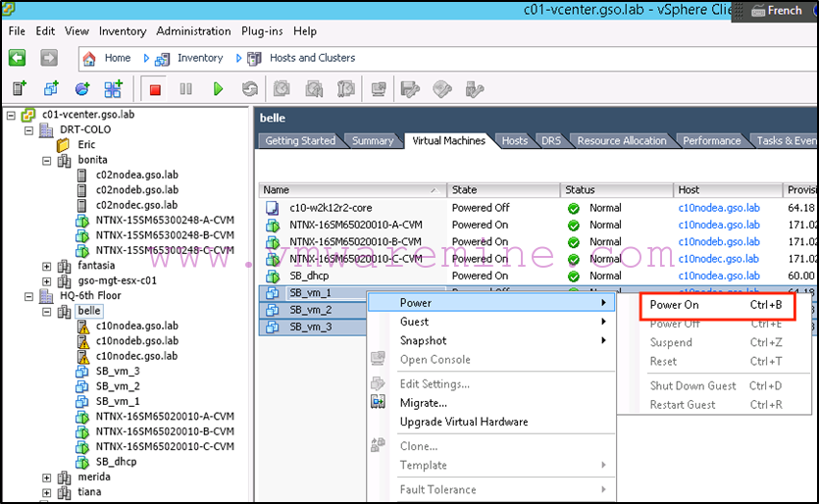819x504 pixels.
Task: Open the File menu
Action: click(17, 31)
